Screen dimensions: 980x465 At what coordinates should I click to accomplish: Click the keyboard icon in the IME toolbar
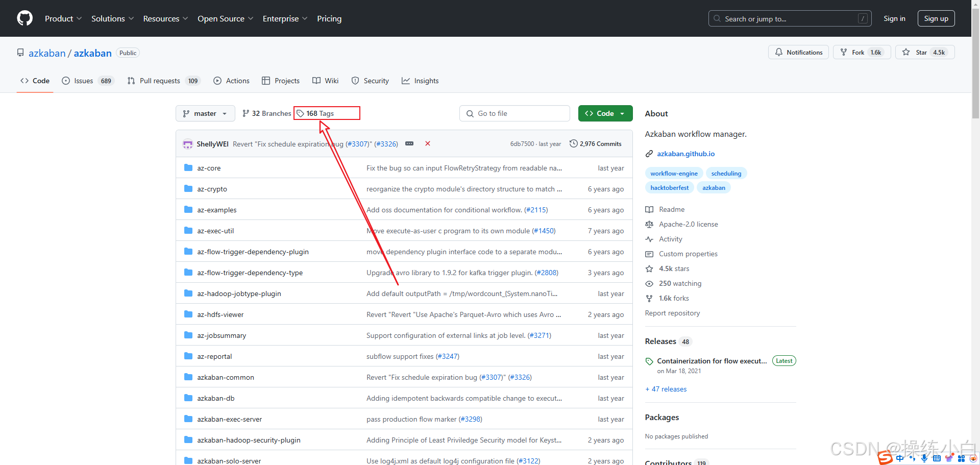tap(937, 458)
